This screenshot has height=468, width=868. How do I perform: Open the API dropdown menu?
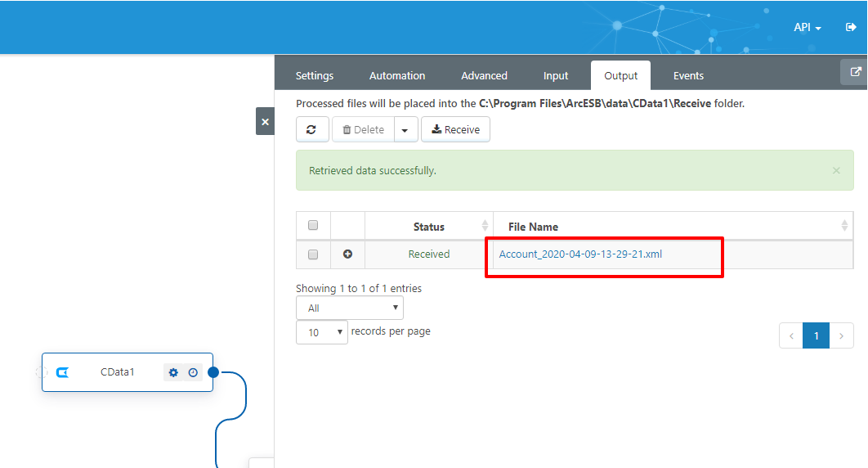coord(807,27)
